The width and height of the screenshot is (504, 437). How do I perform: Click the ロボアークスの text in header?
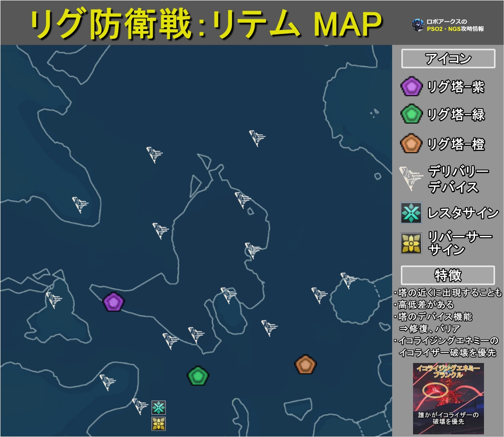[447, 21]
